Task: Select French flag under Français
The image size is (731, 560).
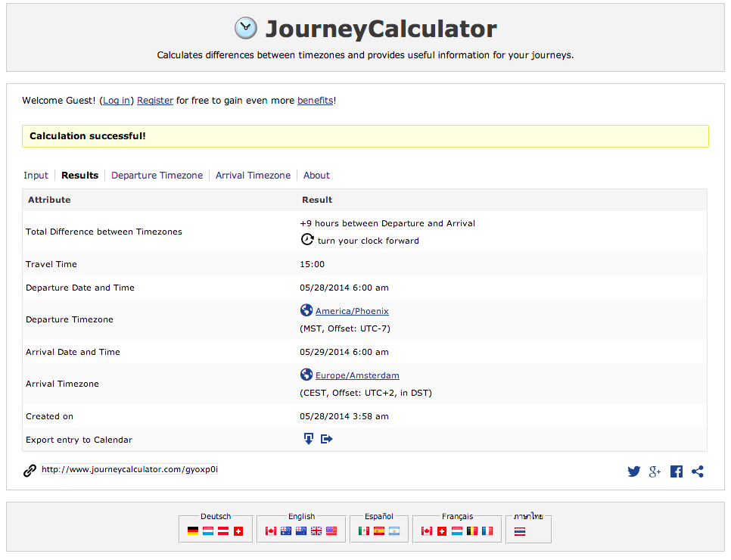Action: (x=487, y=531)
